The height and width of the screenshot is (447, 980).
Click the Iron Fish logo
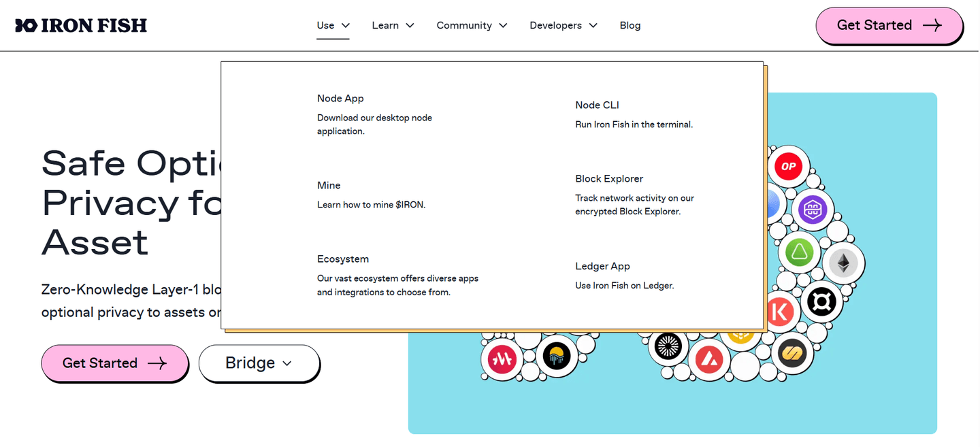pos(81,25)
